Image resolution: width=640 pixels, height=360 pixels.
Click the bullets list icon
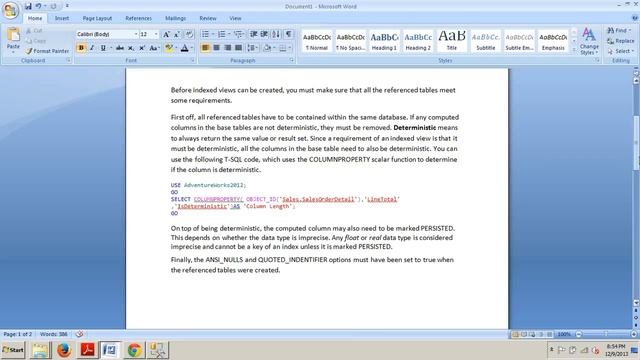coord(205,34)
